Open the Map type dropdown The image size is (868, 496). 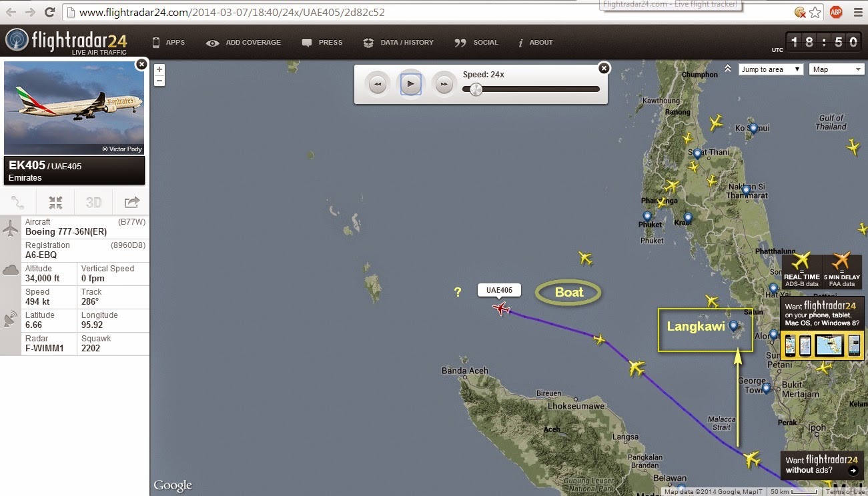click(x=837, y=69)
